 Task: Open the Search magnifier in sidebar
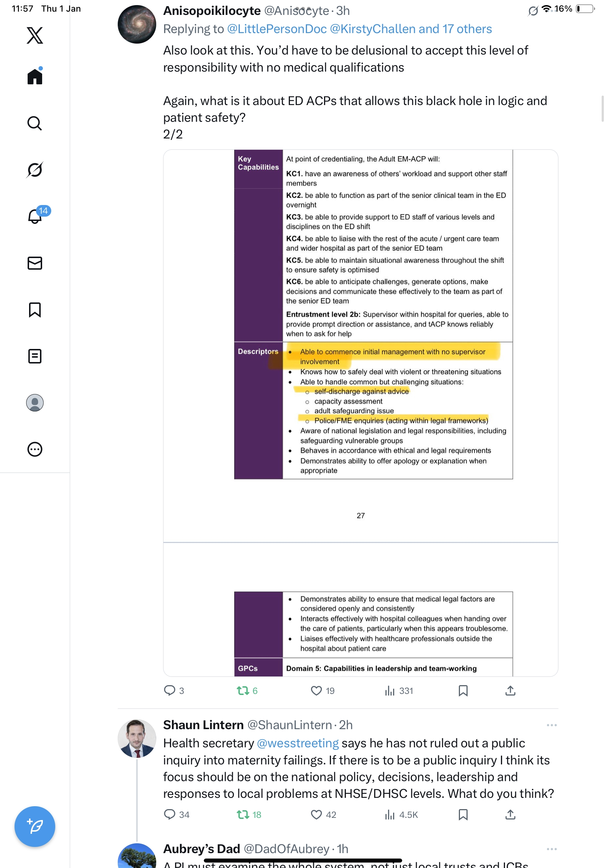35,123
